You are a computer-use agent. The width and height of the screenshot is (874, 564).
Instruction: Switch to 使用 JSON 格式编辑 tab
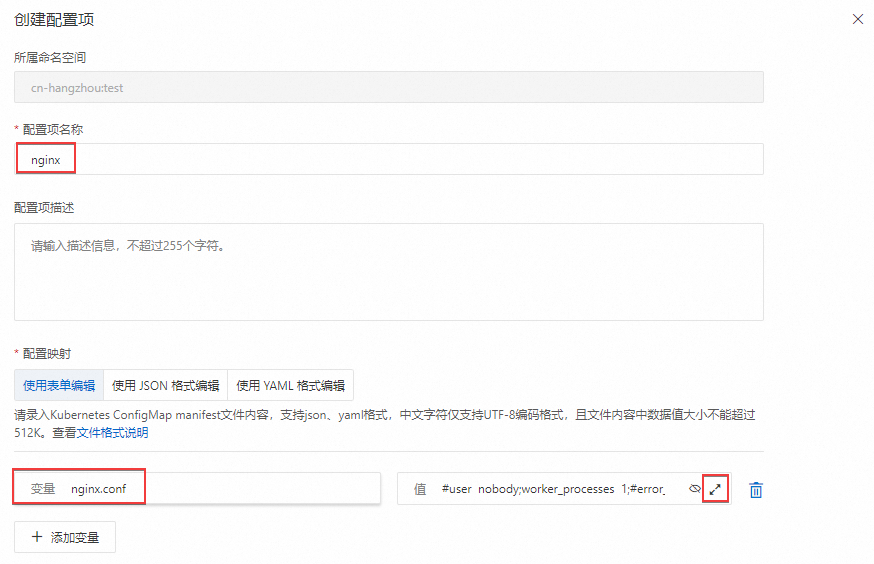pyautogui.click(x=166, y=385)
